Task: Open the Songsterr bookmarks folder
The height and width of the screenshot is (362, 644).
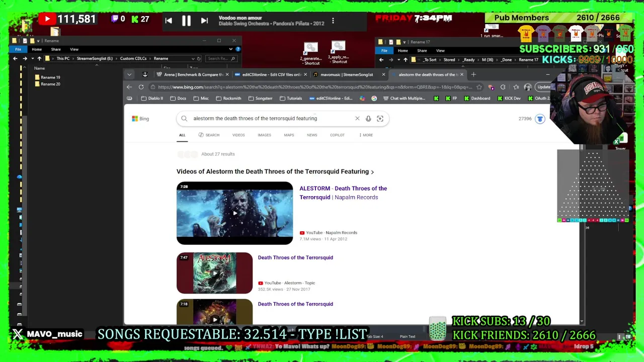Action: coord(260,98)
